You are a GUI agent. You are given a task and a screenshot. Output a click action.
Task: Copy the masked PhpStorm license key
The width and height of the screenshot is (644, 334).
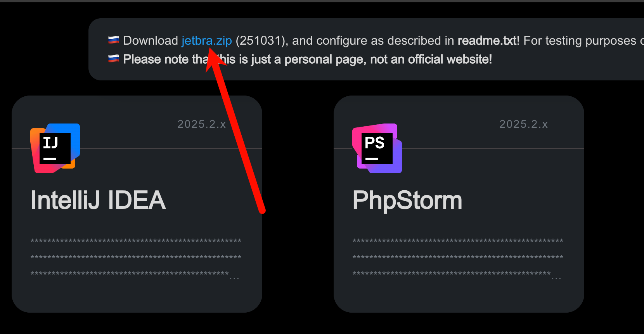click(x=458, y=257)
